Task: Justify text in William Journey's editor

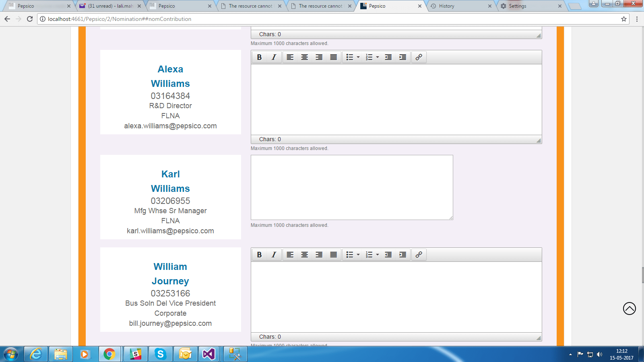Action: click(x=334, y=255)
